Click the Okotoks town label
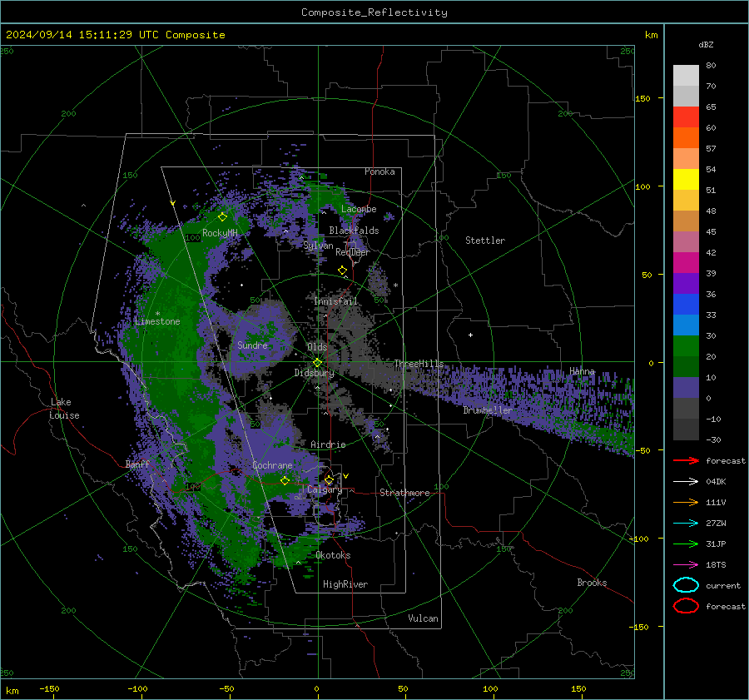The height and width of the screenshot is (700, 749). 333,555
